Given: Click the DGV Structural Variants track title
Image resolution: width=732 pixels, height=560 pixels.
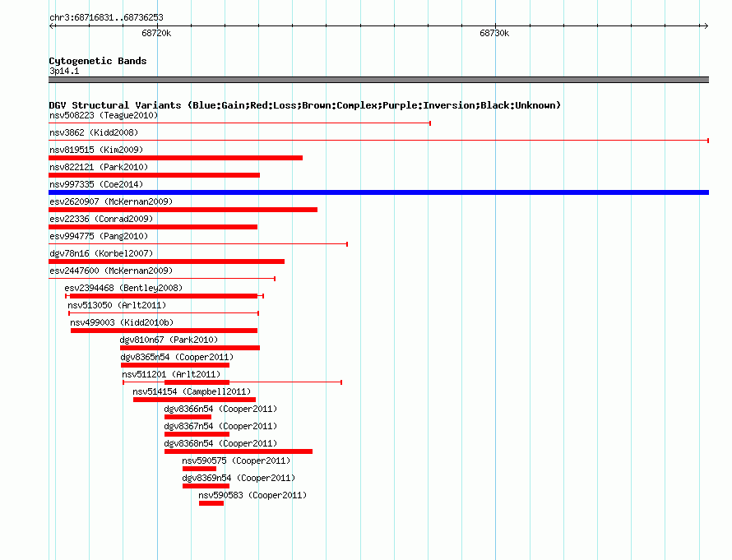Looking at the screenshot, I should coord(305,105).
